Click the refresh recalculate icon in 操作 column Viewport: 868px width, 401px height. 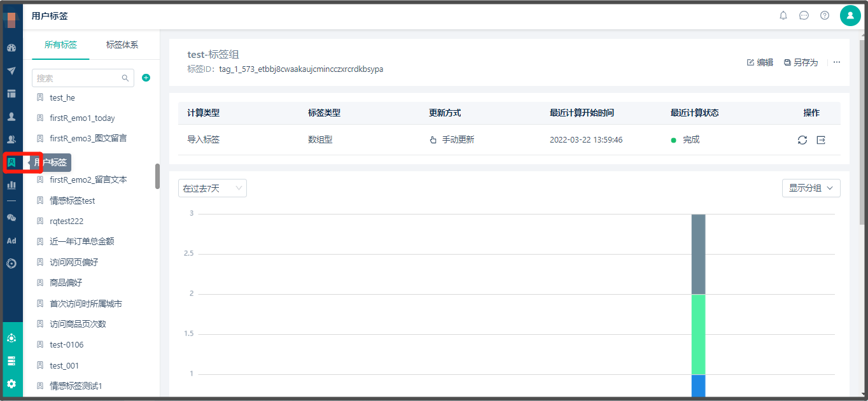802,140
